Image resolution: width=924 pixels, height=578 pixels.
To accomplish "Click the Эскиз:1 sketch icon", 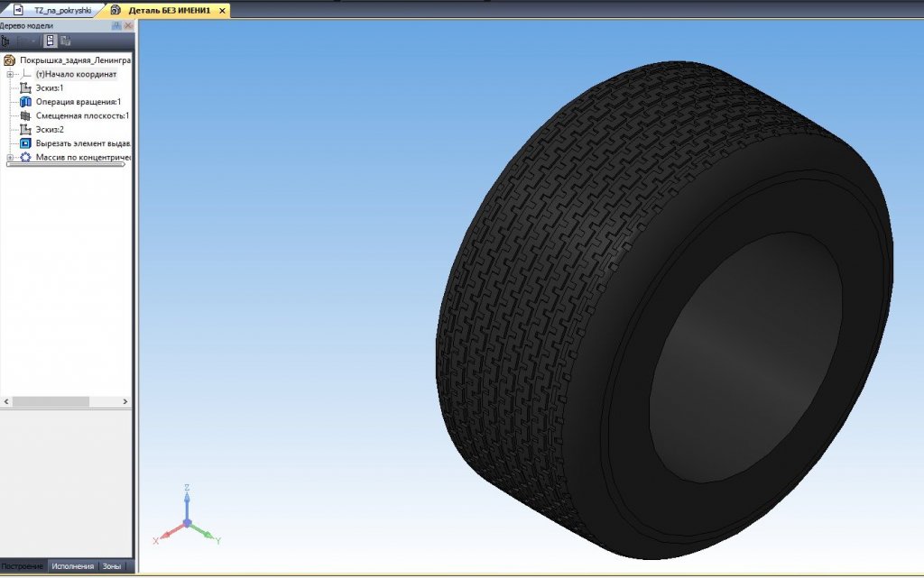I will [25, 88].
